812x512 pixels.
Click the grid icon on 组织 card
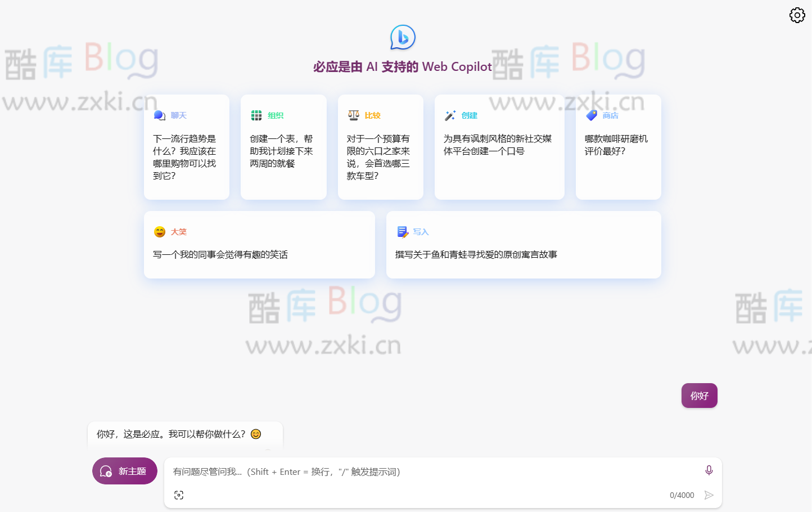click(x=256, y=115)
